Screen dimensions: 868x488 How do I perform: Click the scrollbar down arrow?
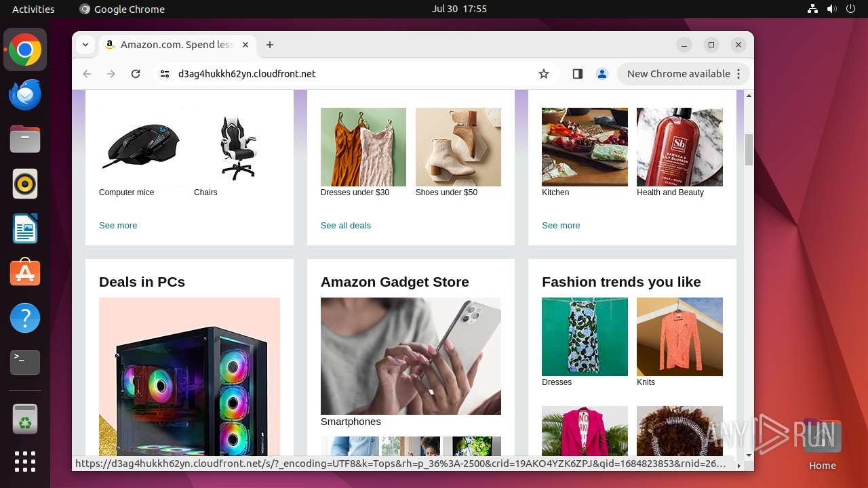tap(749, 455)
